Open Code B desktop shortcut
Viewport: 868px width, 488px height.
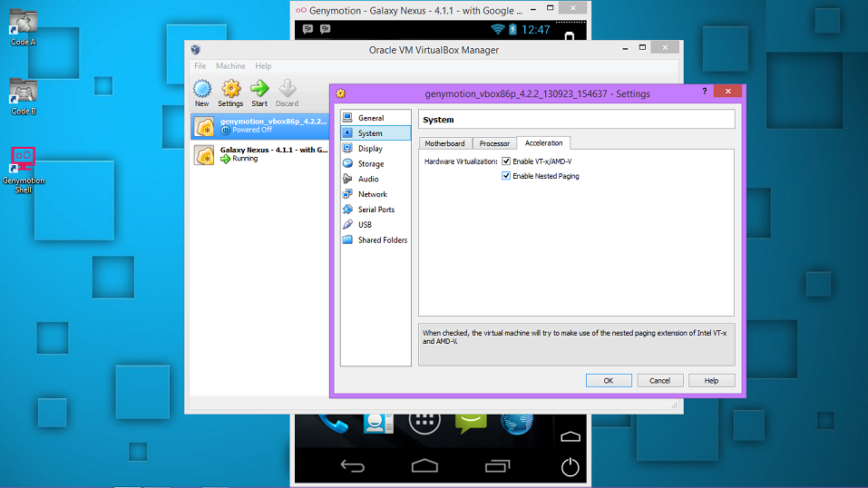[x=24, y=97]
